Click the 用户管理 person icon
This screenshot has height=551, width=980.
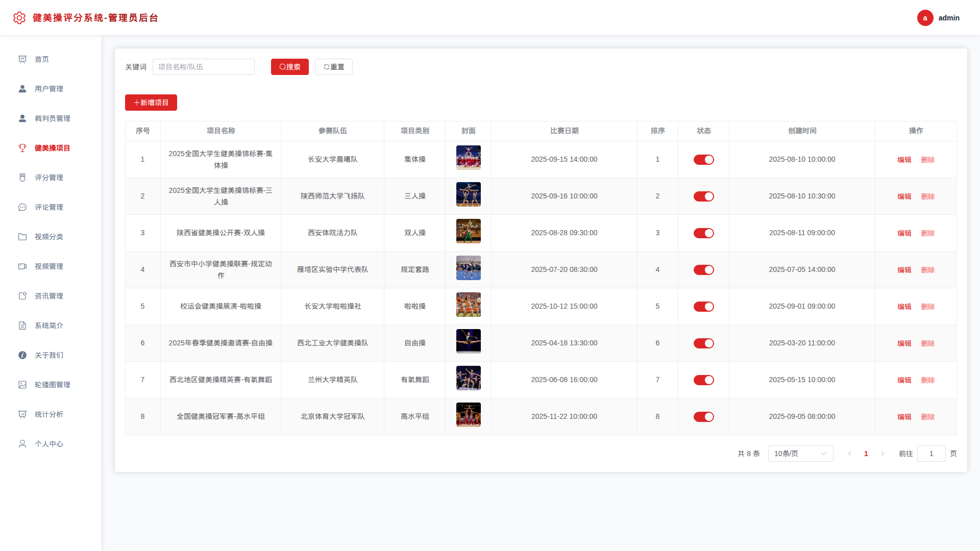22,89
